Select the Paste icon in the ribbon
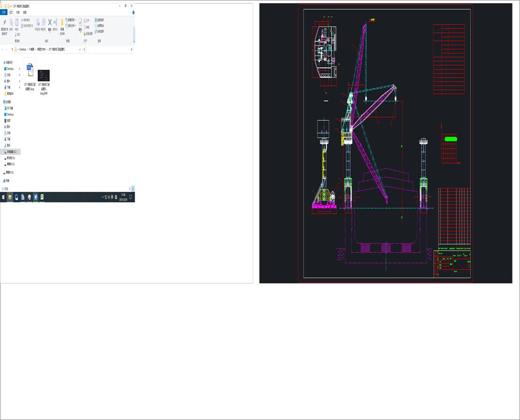520x420 pixels. pos(16,22)
